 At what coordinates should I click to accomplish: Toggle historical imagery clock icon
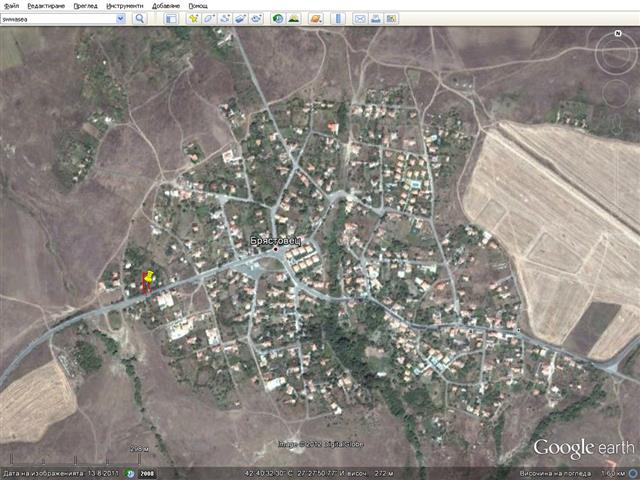(278, 18)
